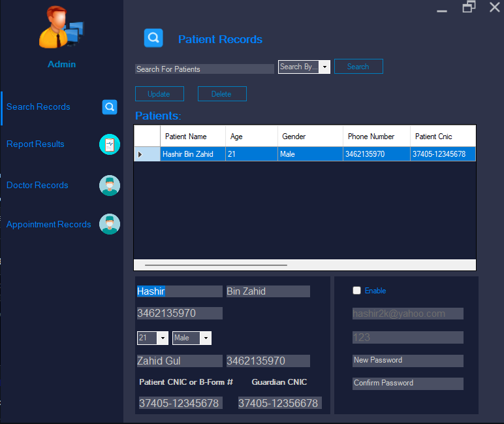The image size is (504, 424).
Task: Click the Patient Cnic column header
Action: coord(443,137)
